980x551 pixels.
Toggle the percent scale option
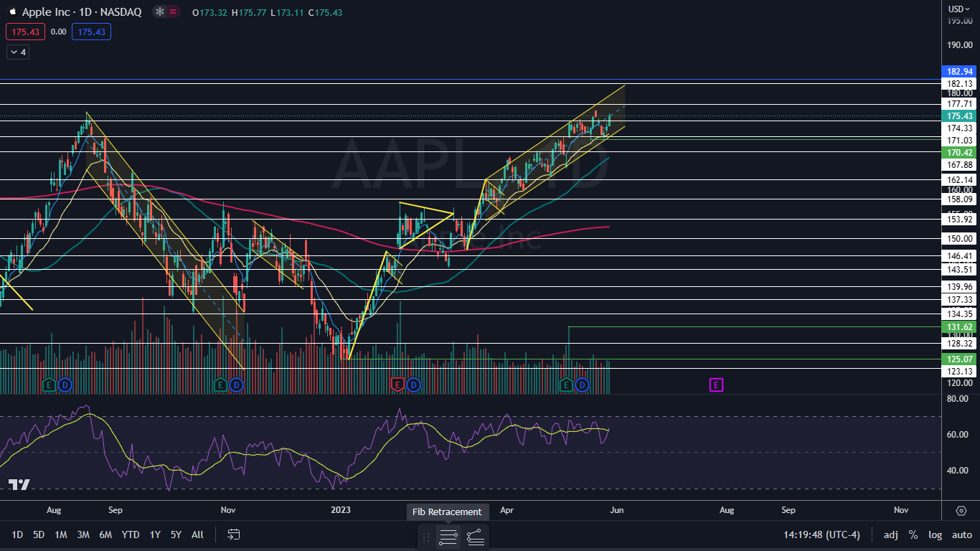click(x=913, y=534)
